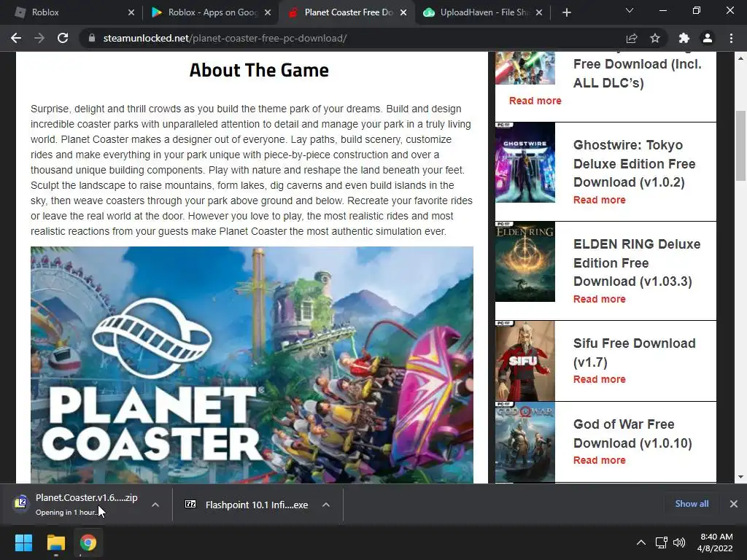Open the God of War Free Download link
Viewport: 747px width, 560px height.
point(632,433)
